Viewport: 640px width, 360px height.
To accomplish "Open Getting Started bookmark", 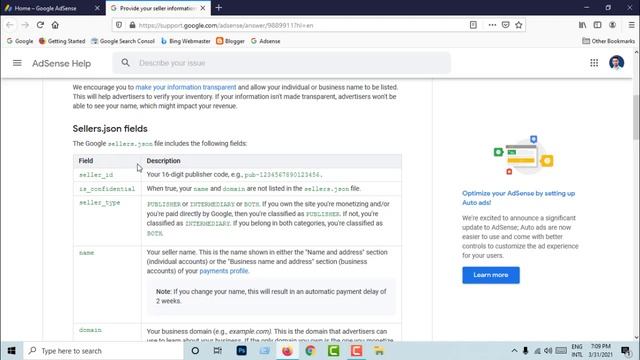I will (x=62, y=41).
